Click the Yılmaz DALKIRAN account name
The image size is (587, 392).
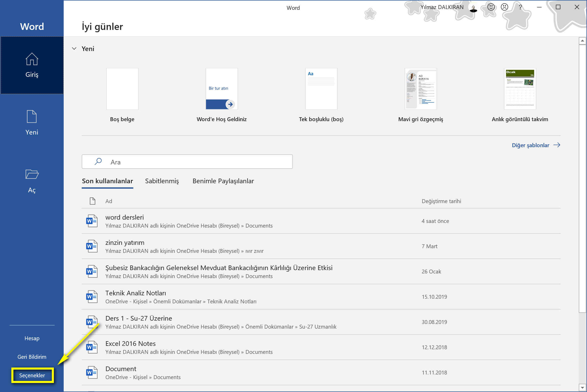coord(442,7)
